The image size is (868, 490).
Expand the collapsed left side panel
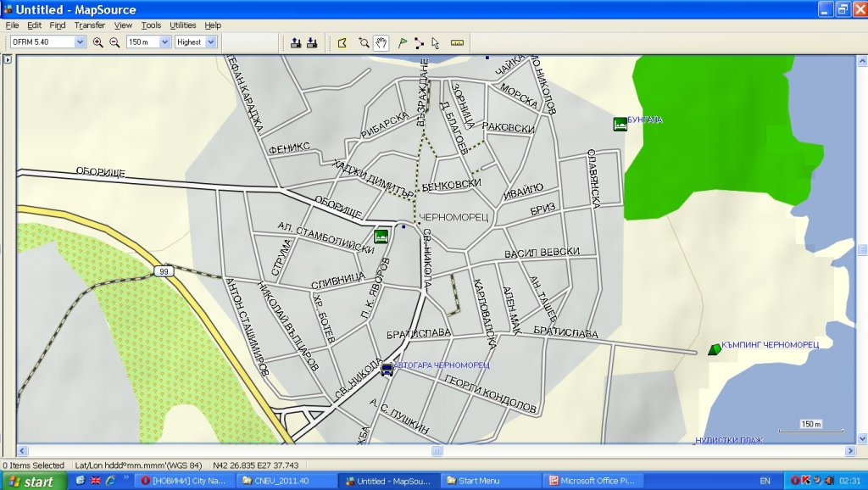point(7,59)
